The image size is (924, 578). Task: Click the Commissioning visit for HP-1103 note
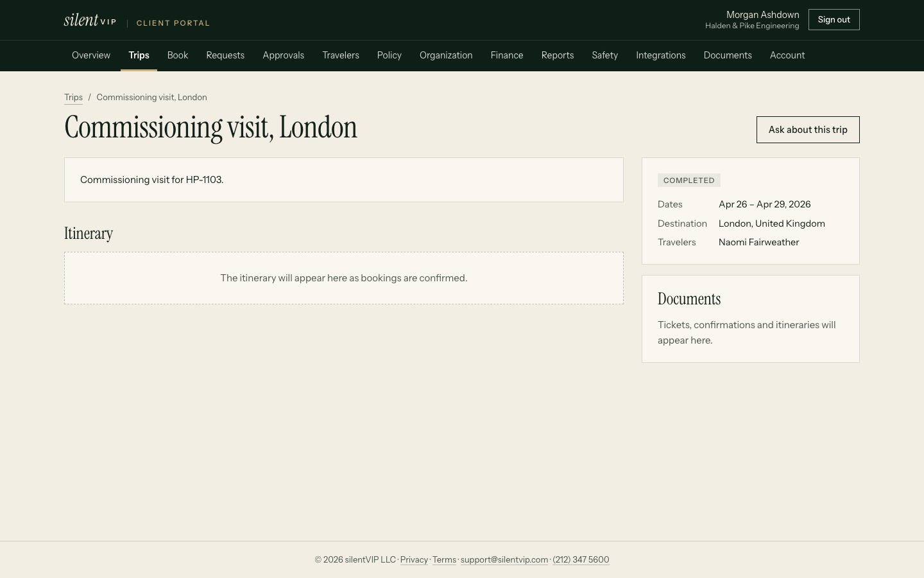(x=151, y=180)
